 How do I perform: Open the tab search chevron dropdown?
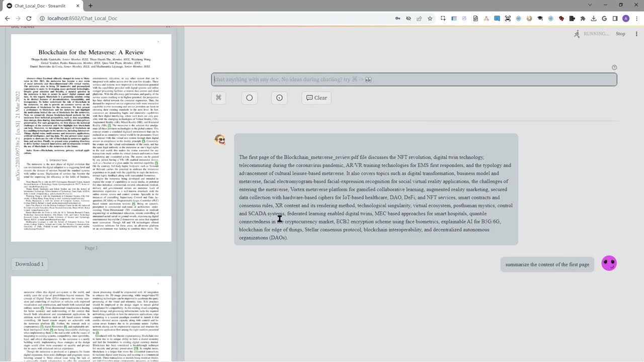(590, 5)
